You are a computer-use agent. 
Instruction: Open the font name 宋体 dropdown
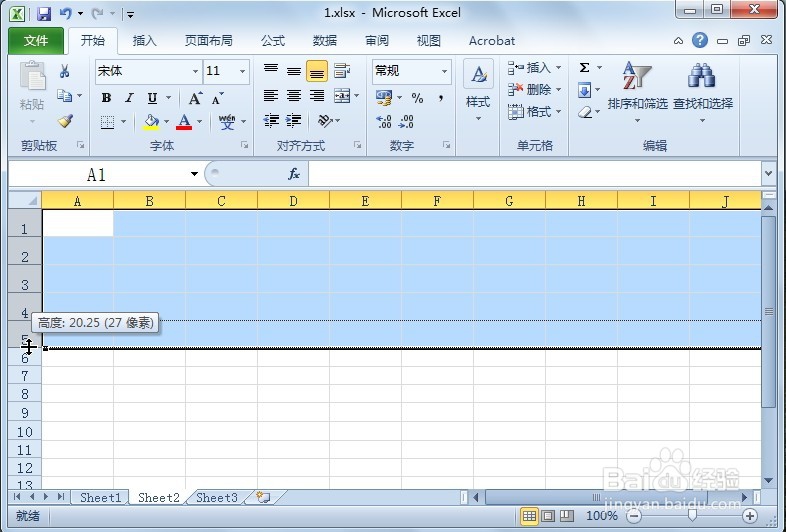click(195, 72)
